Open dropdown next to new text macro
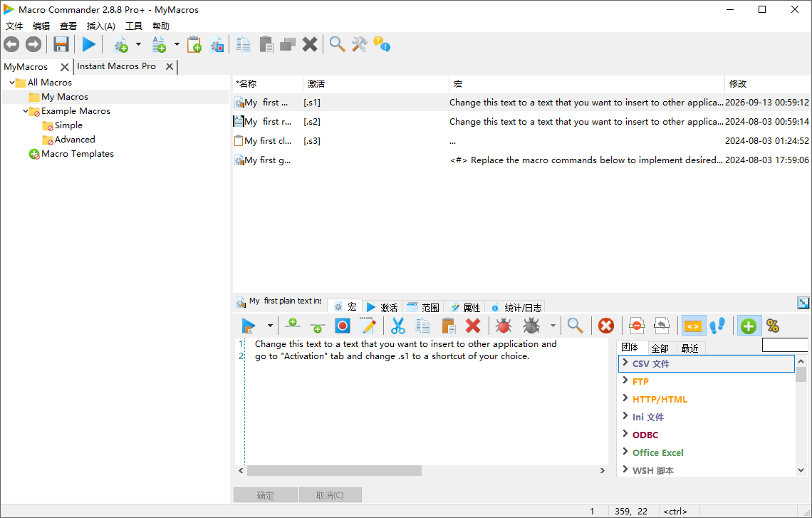This screenshot has width=812, height=518. (177, 45)
